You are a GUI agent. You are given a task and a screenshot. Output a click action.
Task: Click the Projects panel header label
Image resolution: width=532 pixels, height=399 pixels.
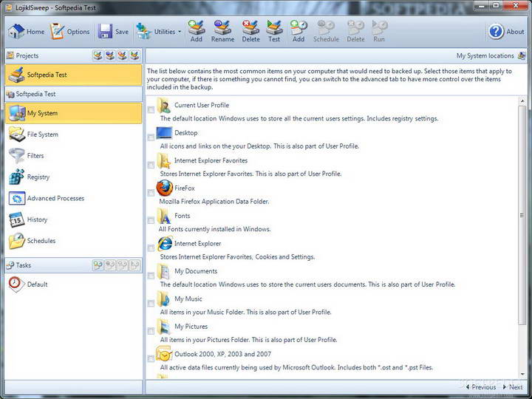pos(27,55)
